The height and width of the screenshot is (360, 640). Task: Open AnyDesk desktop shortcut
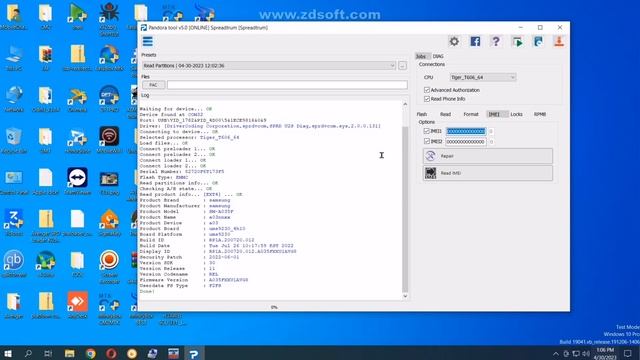[77, 304]
